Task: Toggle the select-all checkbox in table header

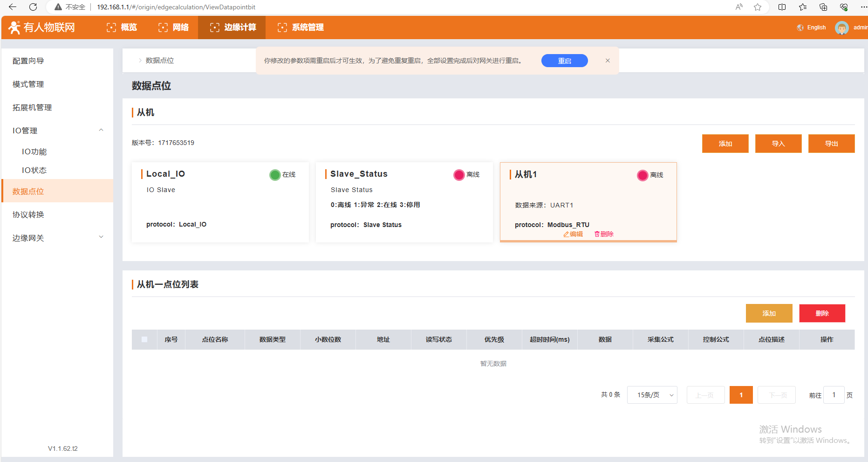Action: coord(144,339)
